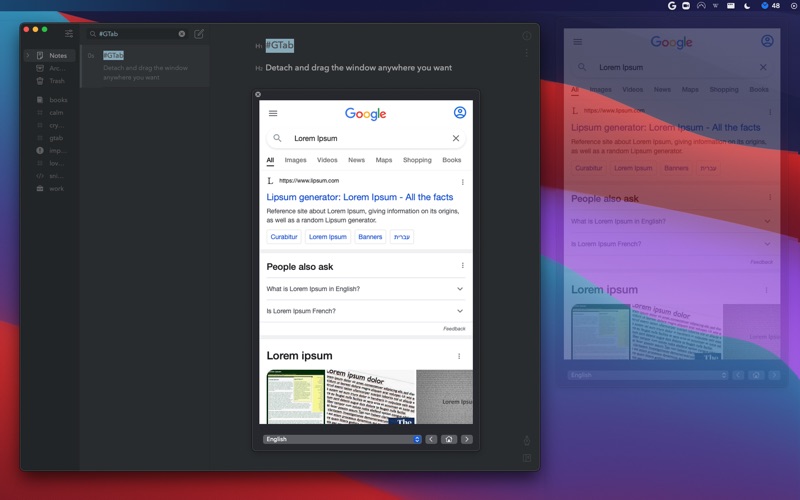Open the Lorem ipsum section three-dot menu
Viewport: 800px width, 500px height.
tap(459, 356)
